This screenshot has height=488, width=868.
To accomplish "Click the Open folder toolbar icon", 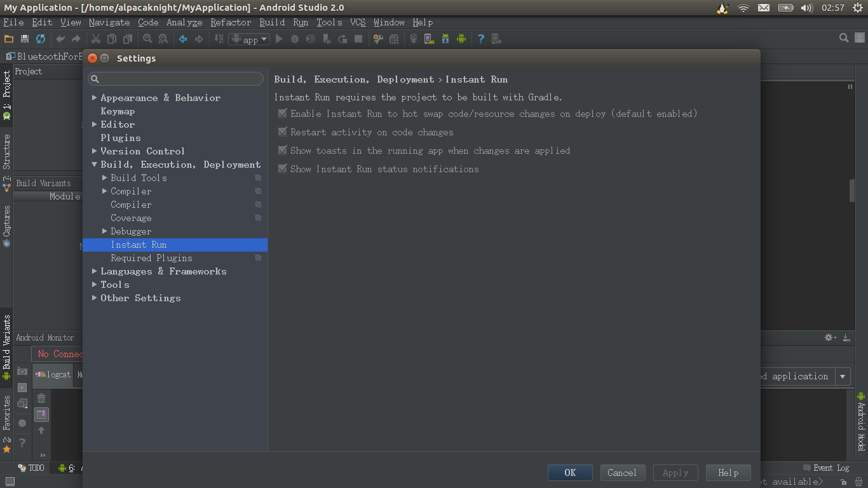I will (9, 39).
